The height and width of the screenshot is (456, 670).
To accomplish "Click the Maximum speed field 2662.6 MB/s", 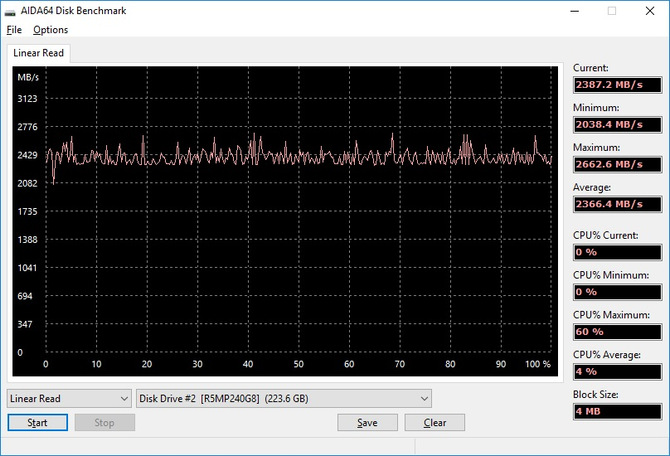I will (x=617, y=164).
